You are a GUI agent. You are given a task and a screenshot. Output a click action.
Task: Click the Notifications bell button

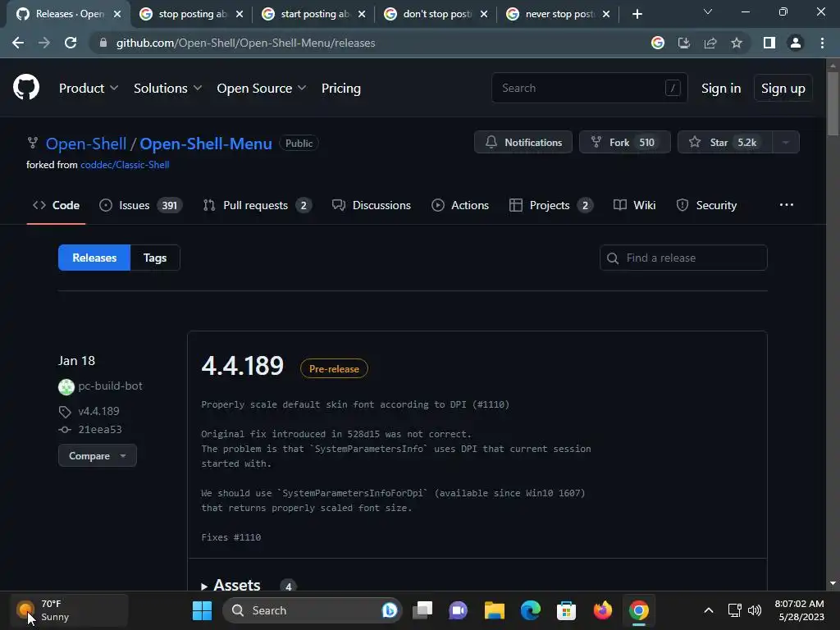[x=523, y=143]
